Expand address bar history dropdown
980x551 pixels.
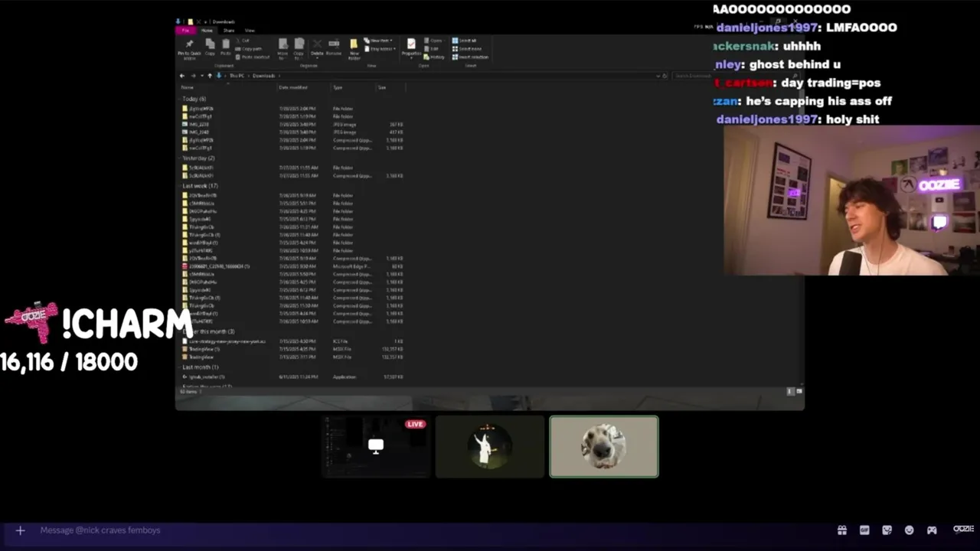657,76
